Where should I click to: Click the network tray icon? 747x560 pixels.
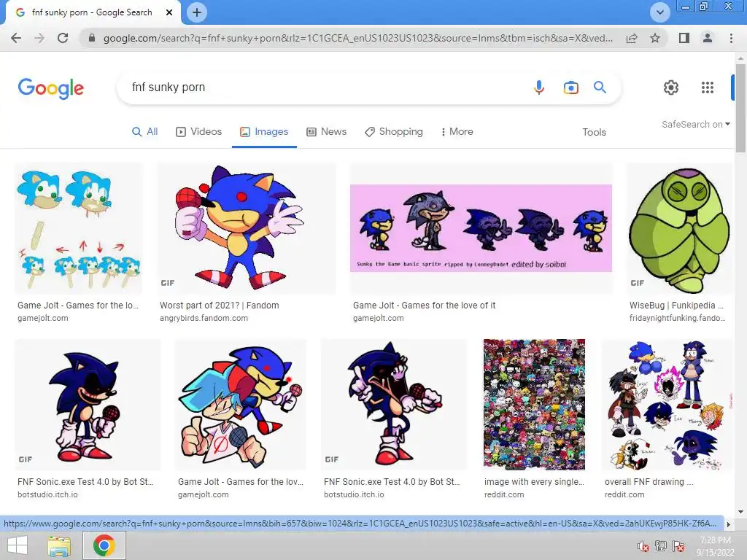tap(661, 546)
